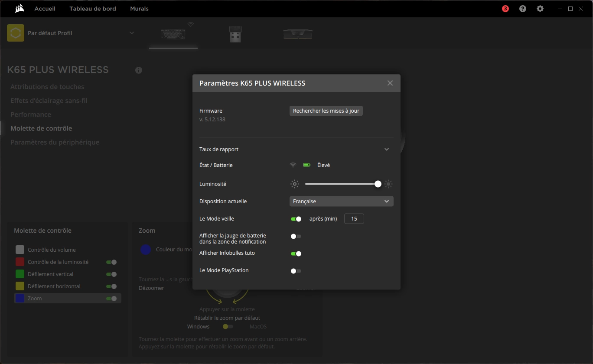Toggle Le Mode veille switch
Screen dimensions: 593x364
point(296,219)
